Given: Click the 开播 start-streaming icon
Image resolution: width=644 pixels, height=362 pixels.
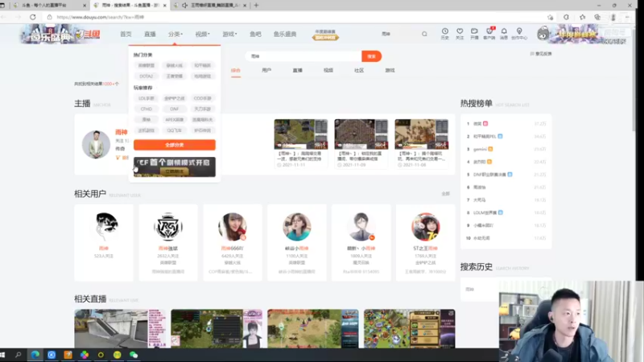Looking at the screenshot, I should pos(474,34).
